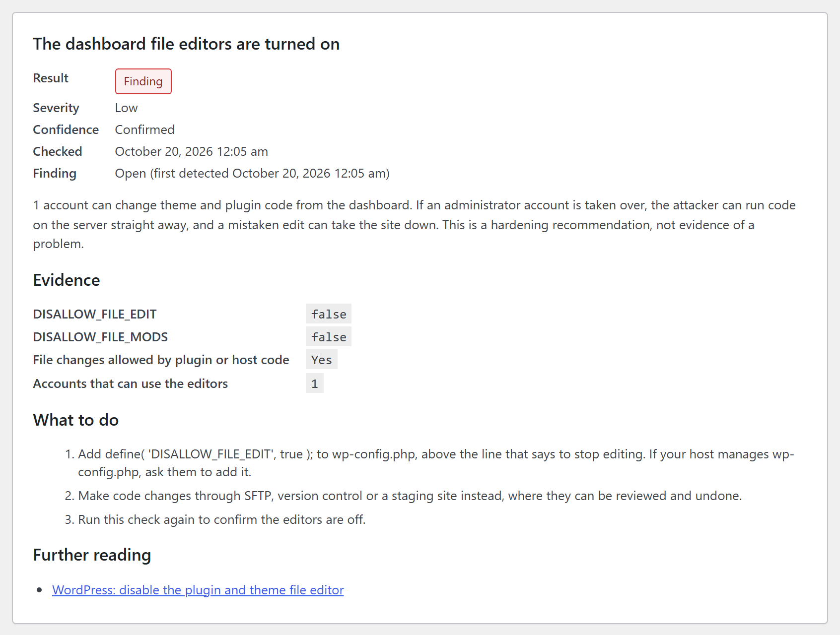Click the red Finding result badge

coord(143,81)
